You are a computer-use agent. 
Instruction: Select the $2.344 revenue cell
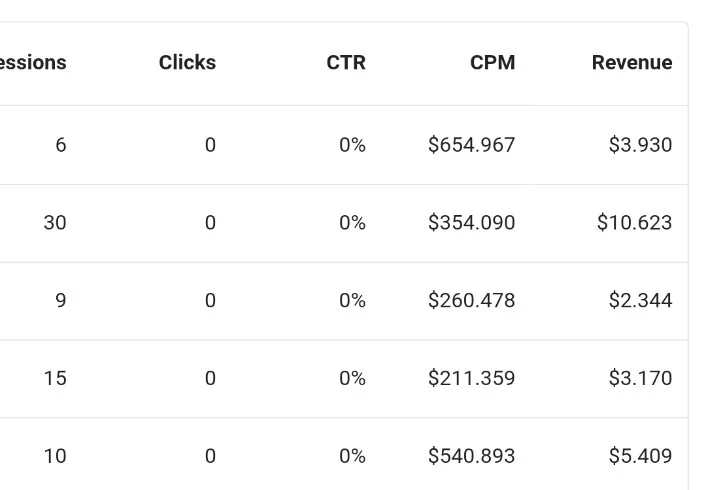pos(640,300)
